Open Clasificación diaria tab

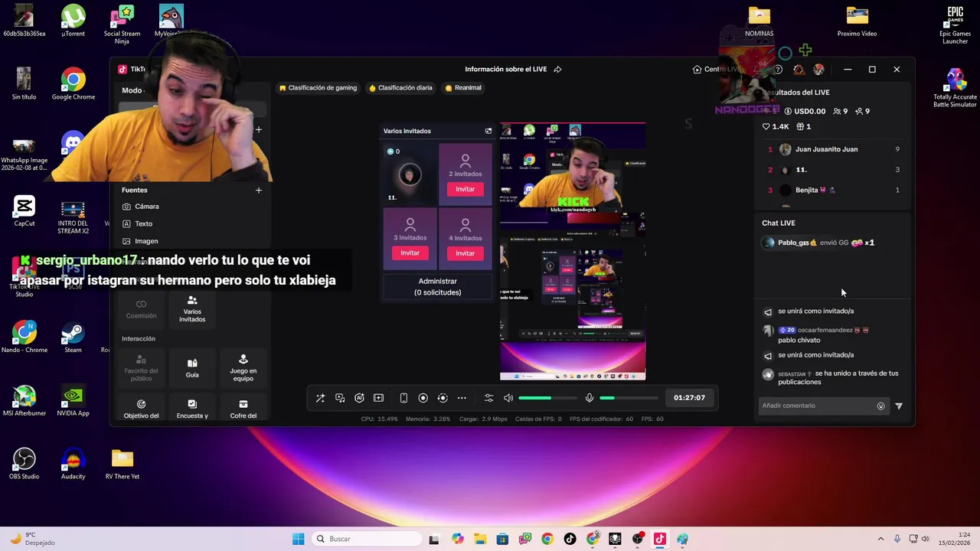coord(400,88)
